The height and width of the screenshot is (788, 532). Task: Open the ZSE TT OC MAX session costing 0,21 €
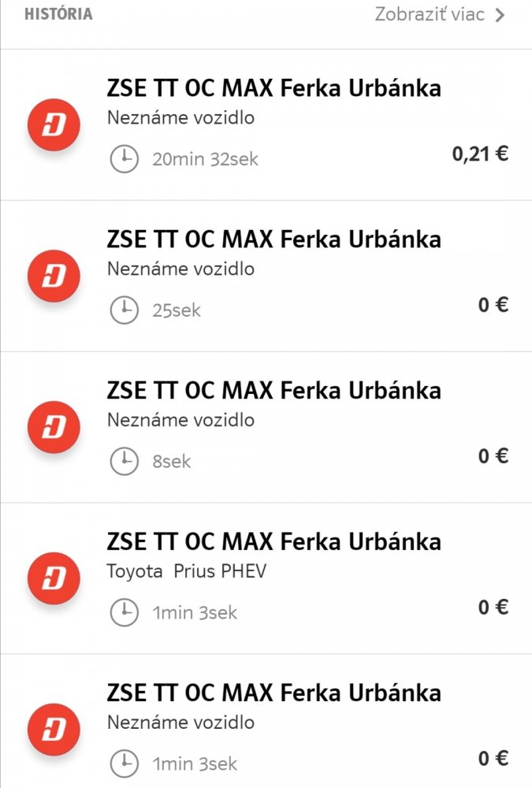[x=273, y=88]
